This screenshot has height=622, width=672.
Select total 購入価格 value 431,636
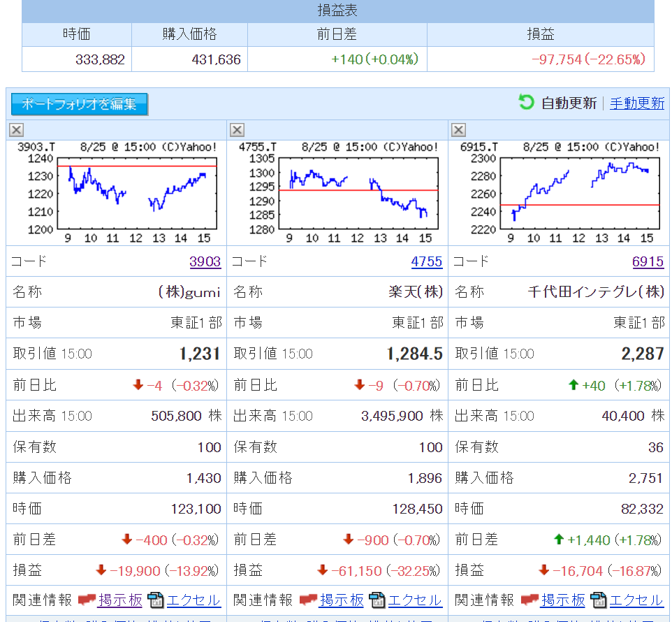[x=216, y=59]
